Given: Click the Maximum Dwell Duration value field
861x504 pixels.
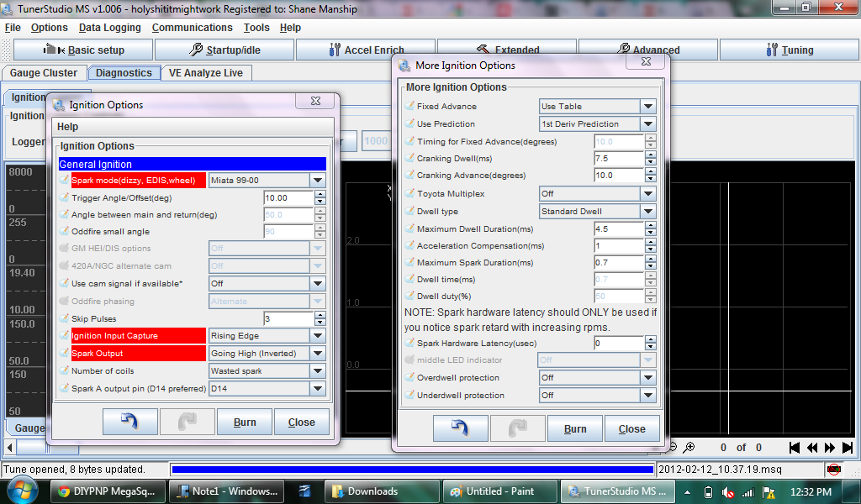Looking at the screenshot, I should [619, 228].
